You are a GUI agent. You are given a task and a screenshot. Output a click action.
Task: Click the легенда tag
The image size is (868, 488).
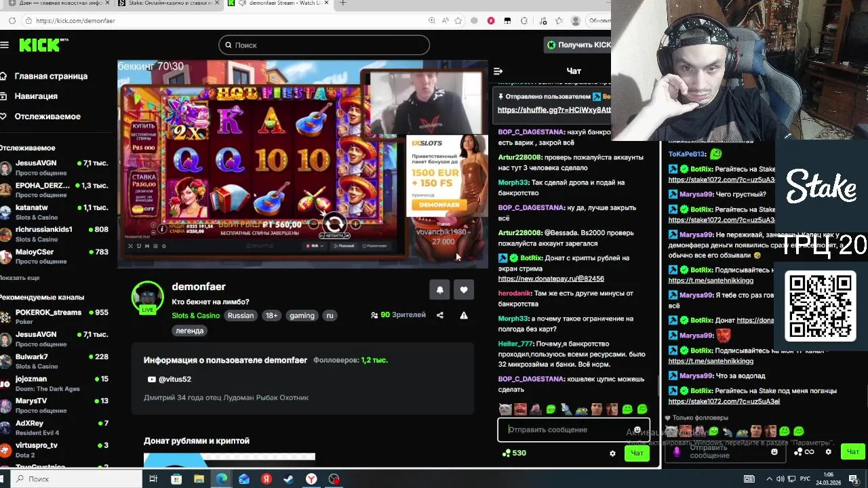pyautogui.click(x=189, y=331)
